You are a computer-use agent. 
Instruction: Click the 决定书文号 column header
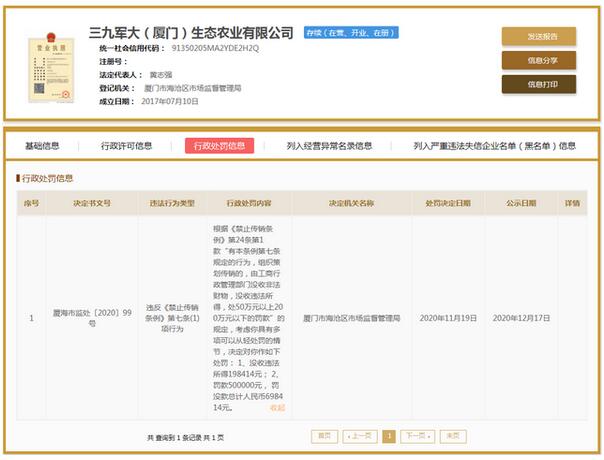(x=92, y=203)
